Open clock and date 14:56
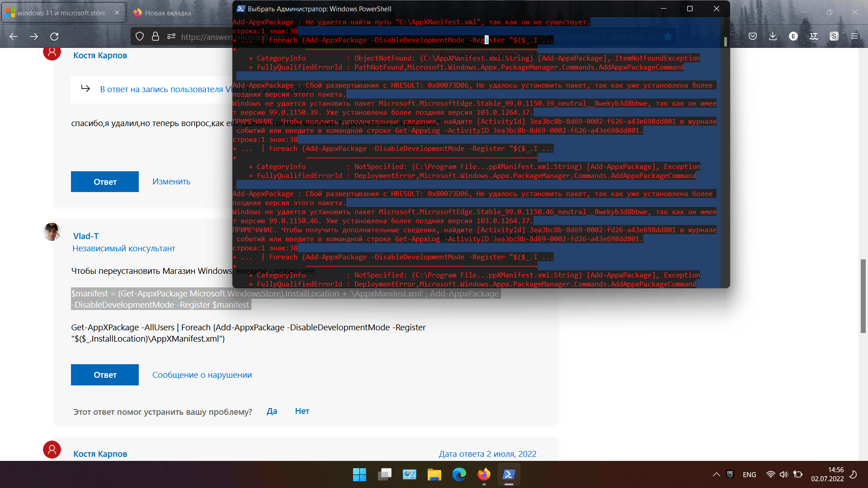 pyautogui.click(x=827, y=474)
